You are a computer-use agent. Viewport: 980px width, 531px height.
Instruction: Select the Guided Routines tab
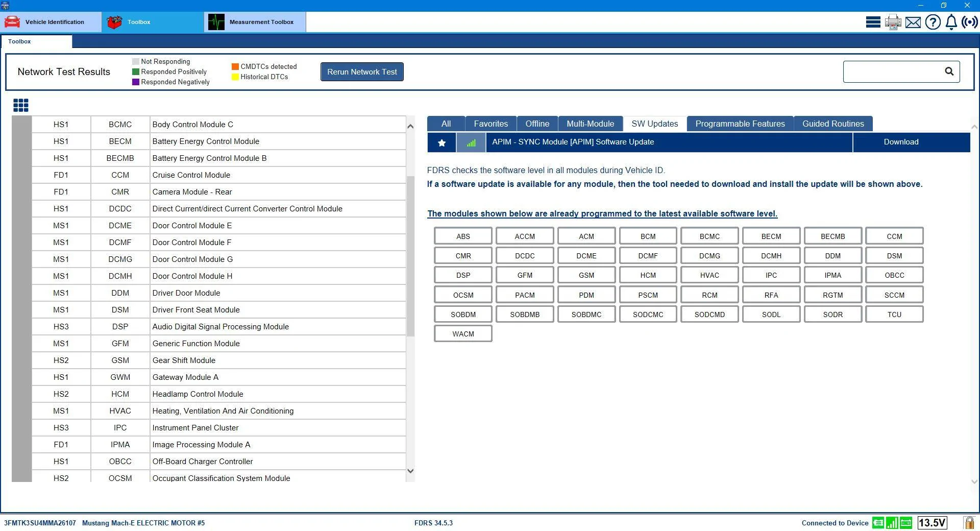tap(833, 124)
